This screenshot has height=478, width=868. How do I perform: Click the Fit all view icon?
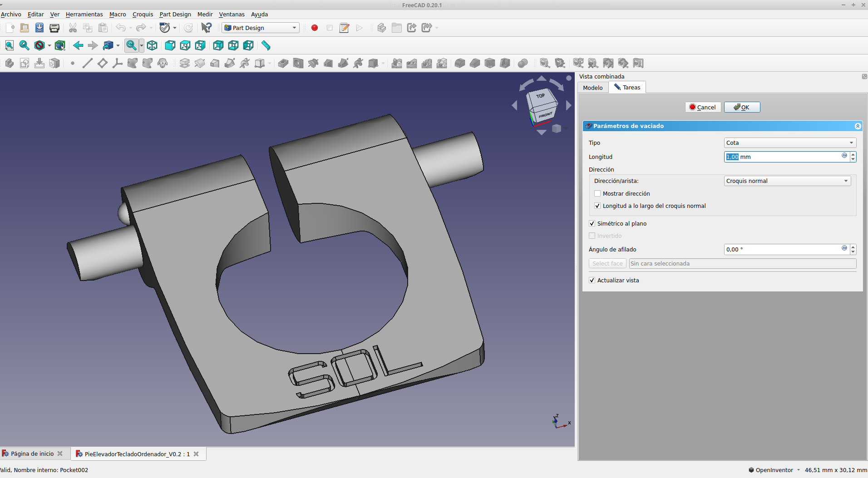tap(9, 45)
